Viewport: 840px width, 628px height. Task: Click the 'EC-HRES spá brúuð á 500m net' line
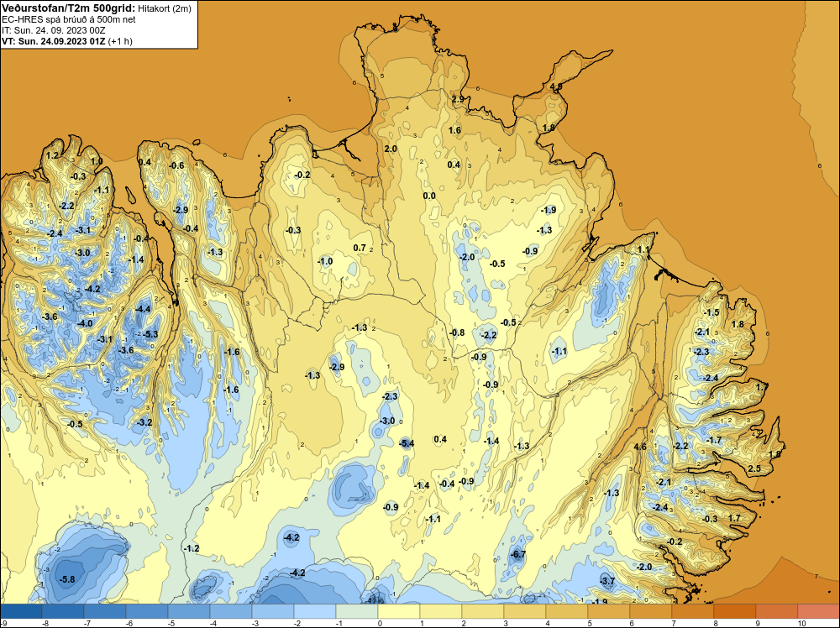coord(69,19)
